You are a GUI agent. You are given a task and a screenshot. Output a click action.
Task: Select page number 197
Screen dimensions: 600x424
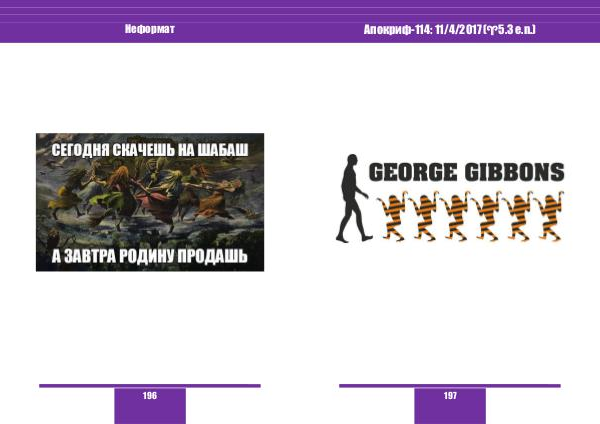pos(450,396)
